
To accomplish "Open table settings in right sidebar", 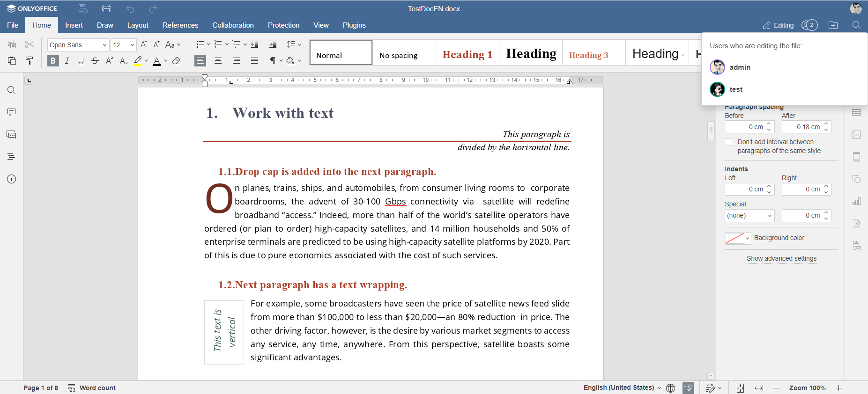I will pyautogui.click(x=856, y=112).
